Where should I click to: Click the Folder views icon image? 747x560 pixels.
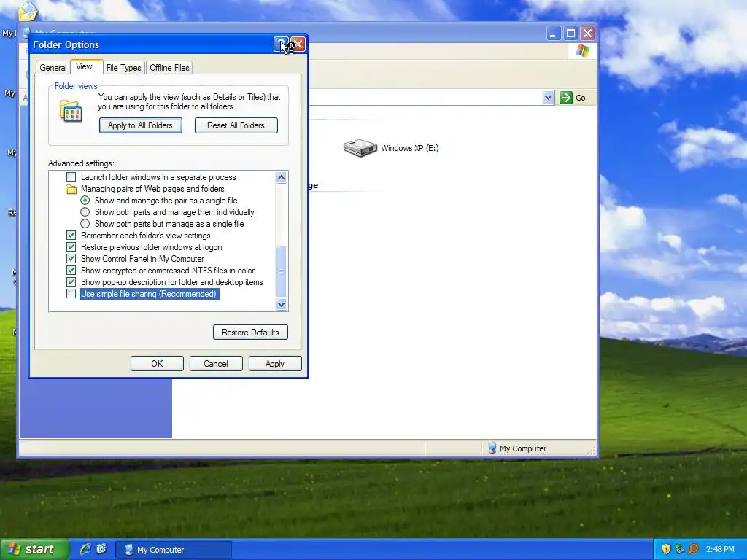pos(71,111)
